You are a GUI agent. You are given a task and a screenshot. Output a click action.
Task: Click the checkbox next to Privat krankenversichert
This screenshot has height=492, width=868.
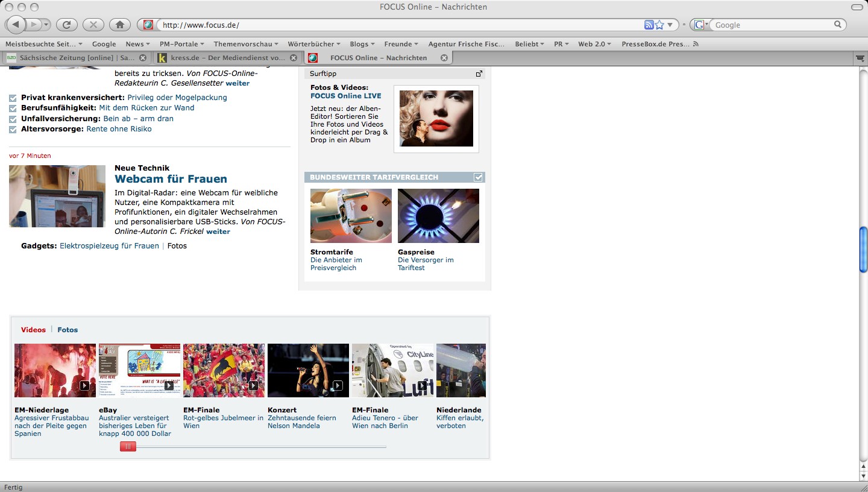point(13,98)
